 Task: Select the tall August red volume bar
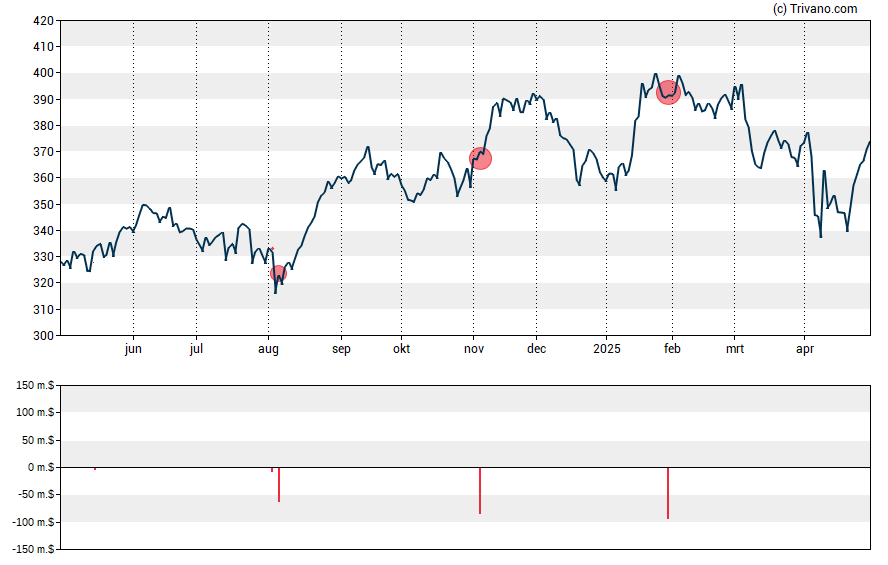coord(279,485)
